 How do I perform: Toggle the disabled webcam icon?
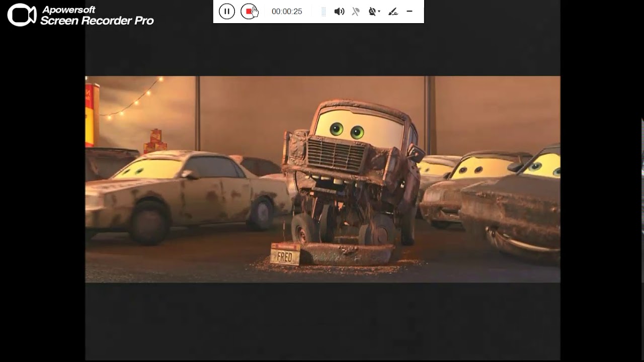click(x=372, y=11)
